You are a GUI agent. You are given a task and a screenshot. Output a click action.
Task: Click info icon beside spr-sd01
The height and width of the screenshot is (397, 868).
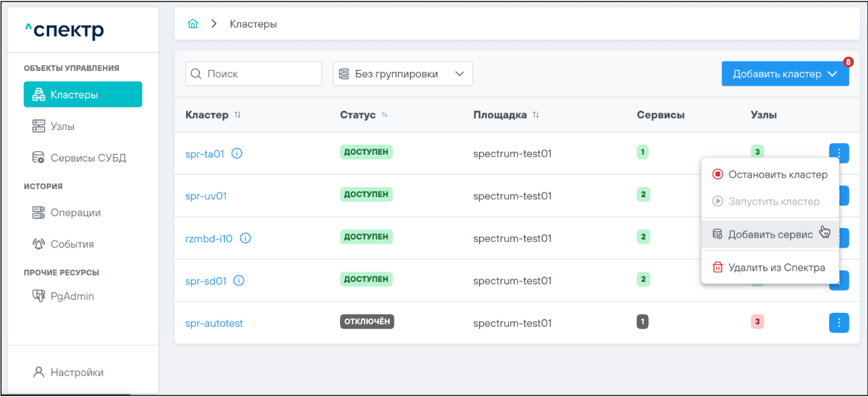click(239, 281)
